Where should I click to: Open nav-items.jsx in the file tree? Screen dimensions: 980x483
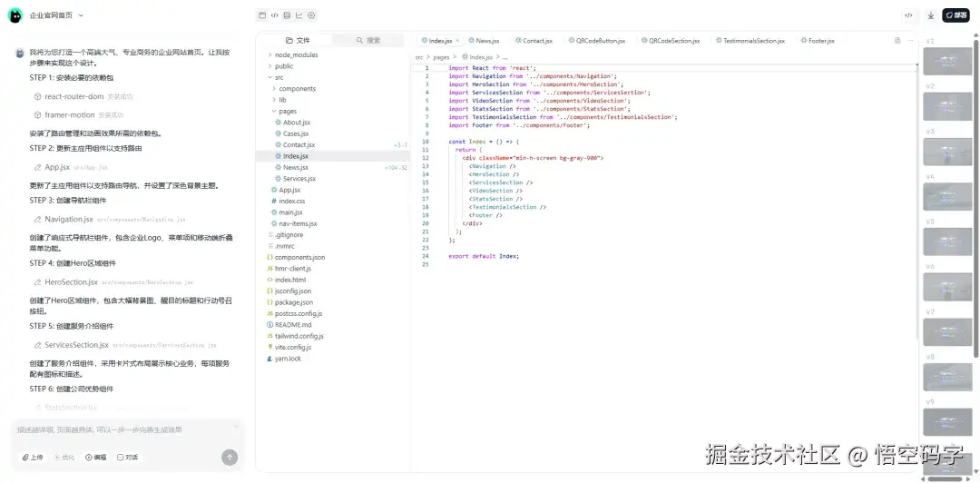tap(299, 224)
